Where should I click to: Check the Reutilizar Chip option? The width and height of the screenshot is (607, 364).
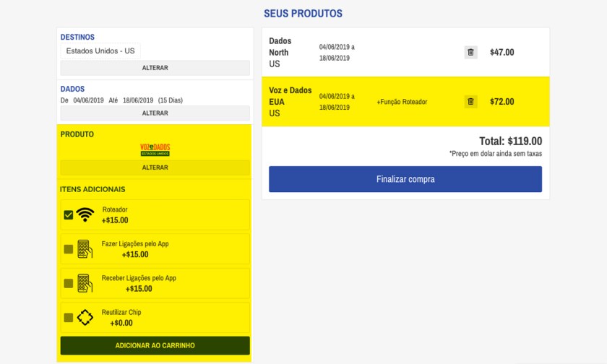tap(69, 318)
